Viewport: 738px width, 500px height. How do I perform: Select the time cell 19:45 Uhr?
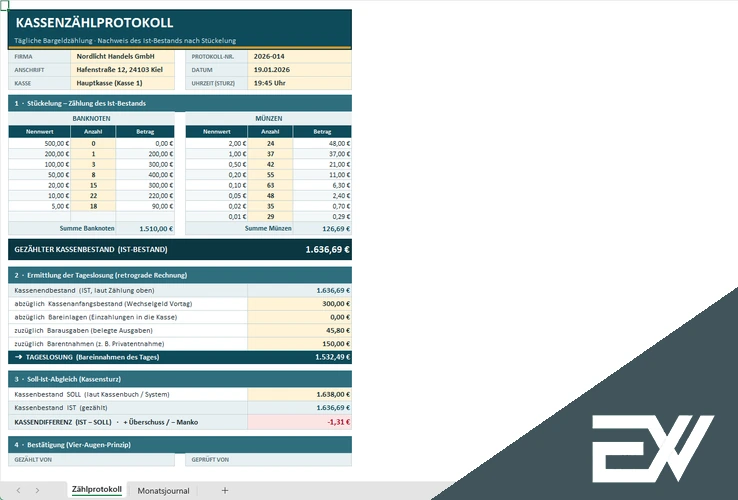tap(299, 83)
